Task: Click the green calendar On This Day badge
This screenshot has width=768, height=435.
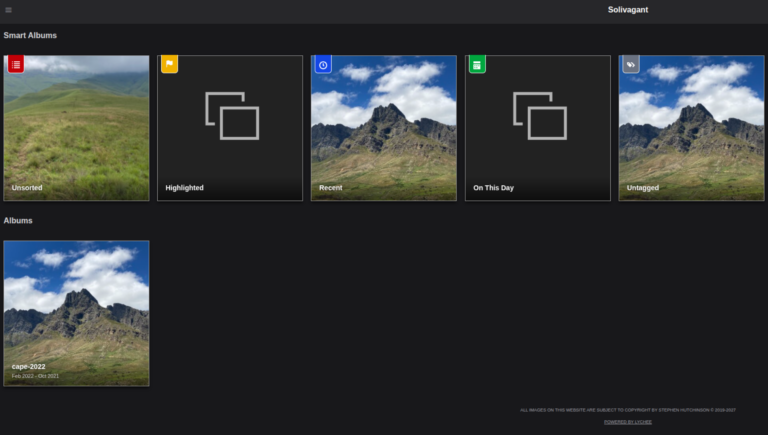Action: tap(477, 64)
